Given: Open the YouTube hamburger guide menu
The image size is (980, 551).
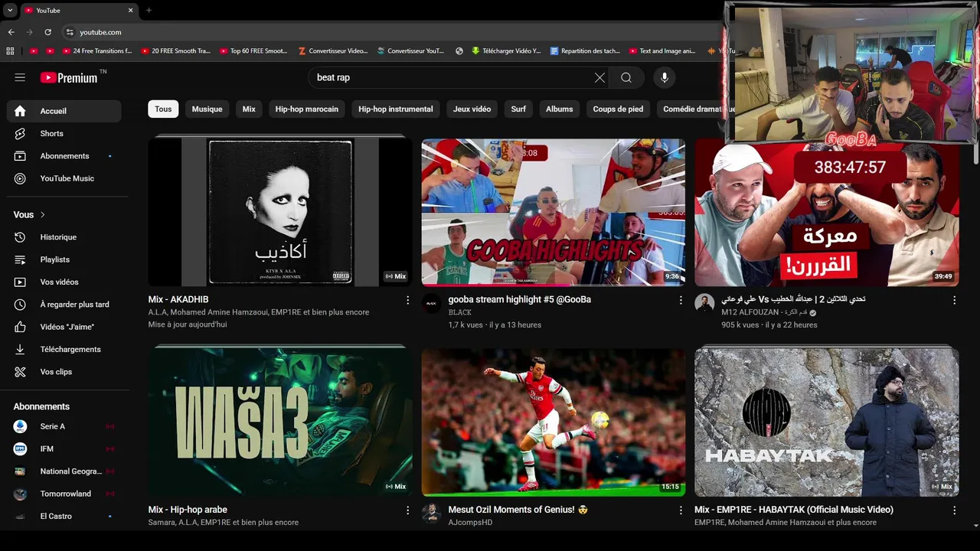Looking at the screenshot, I should click(20, 77).
